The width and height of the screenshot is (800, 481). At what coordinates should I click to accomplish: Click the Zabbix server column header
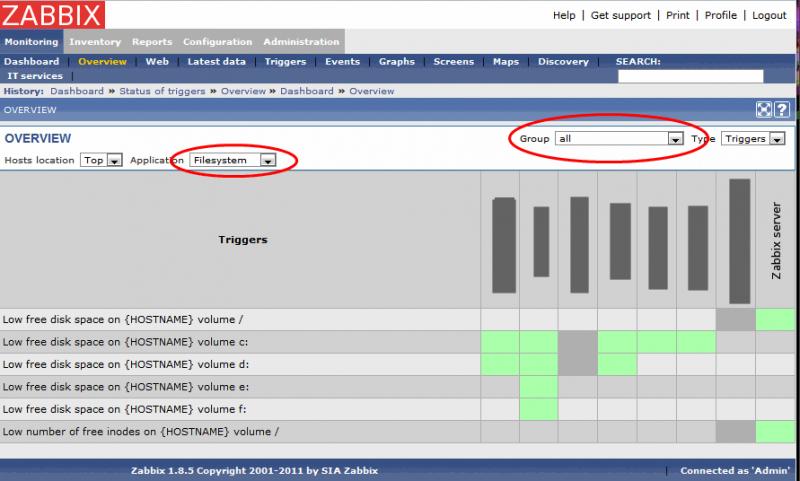pos(776,240)
